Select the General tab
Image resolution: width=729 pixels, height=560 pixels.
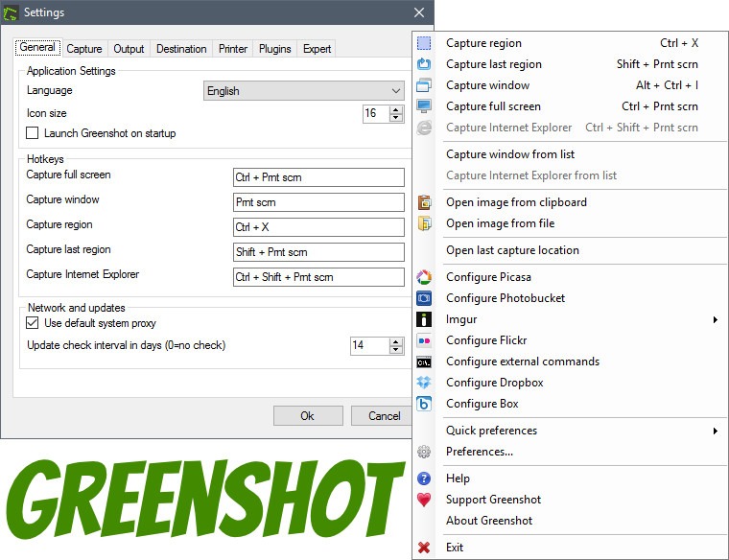pos(37,47)
